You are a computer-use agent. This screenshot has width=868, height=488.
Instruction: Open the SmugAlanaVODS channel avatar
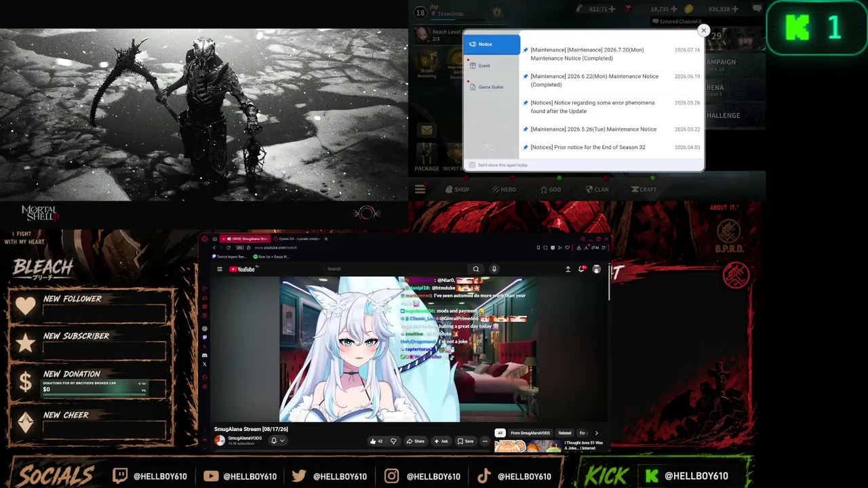pyautogui.click(x=220, y=441)
